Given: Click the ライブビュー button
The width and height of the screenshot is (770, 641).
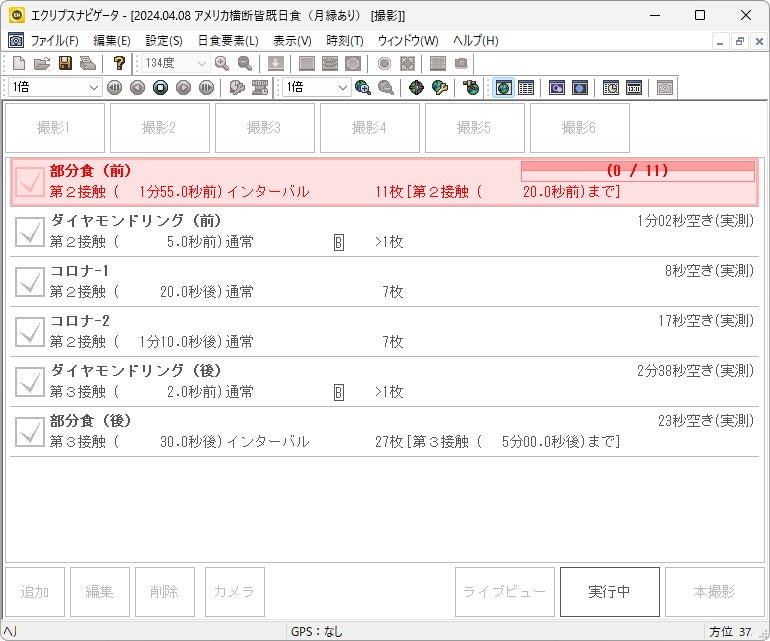Looking at the screenshot, I should pyautogui.click(x=504, y=592).
